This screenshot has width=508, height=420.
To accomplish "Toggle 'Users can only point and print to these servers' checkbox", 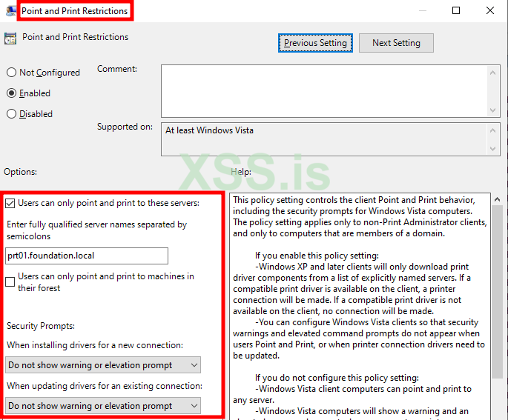I will [x=10, y=204].
